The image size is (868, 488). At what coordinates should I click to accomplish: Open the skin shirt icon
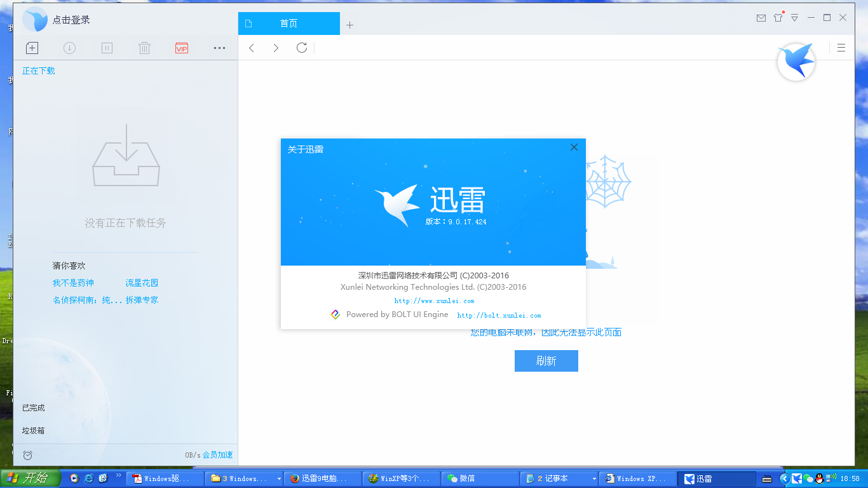(778, 18)
